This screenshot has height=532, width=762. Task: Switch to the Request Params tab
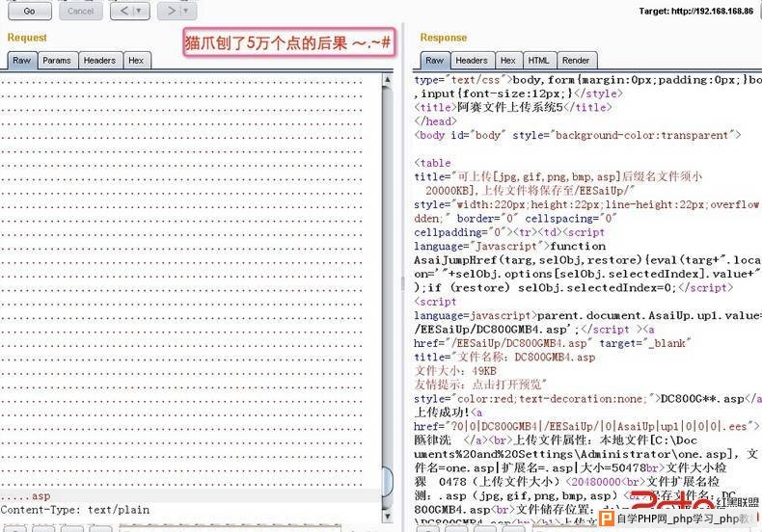tap(57, 61)
